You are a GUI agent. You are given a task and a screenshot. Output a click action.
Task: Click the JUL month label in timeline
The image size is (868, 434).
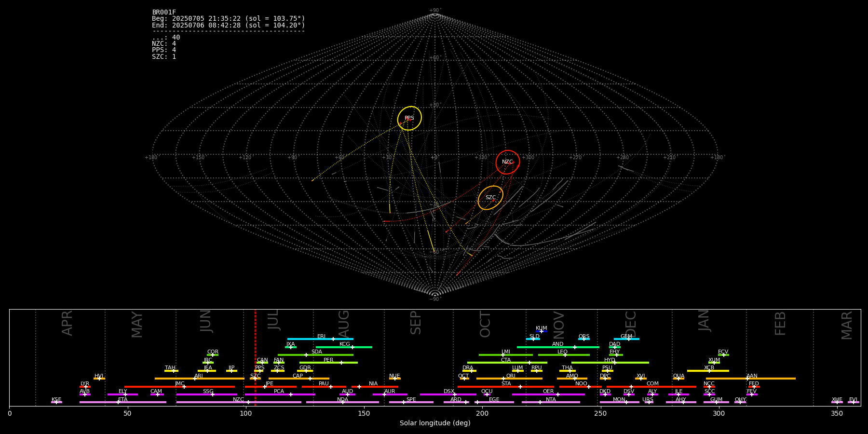273,319
